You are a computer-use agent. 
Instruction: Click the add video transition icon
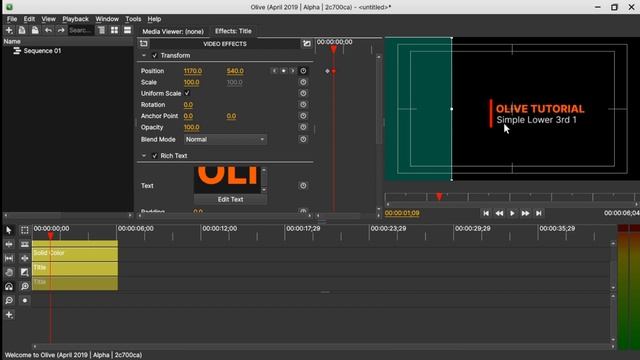coord(307,43)
